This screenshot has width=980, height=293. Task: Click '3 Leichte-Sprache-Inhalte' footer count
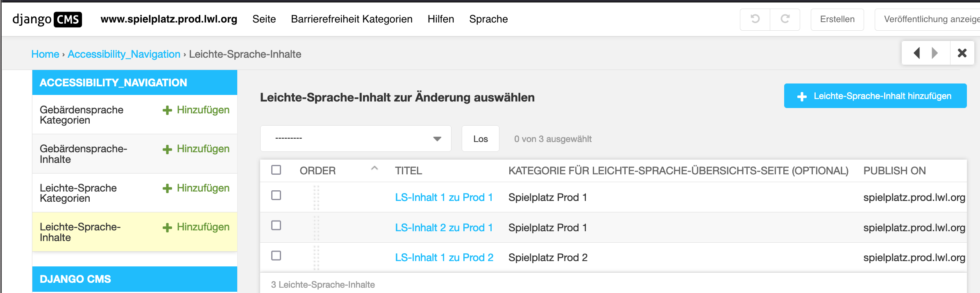click(323, 284)
